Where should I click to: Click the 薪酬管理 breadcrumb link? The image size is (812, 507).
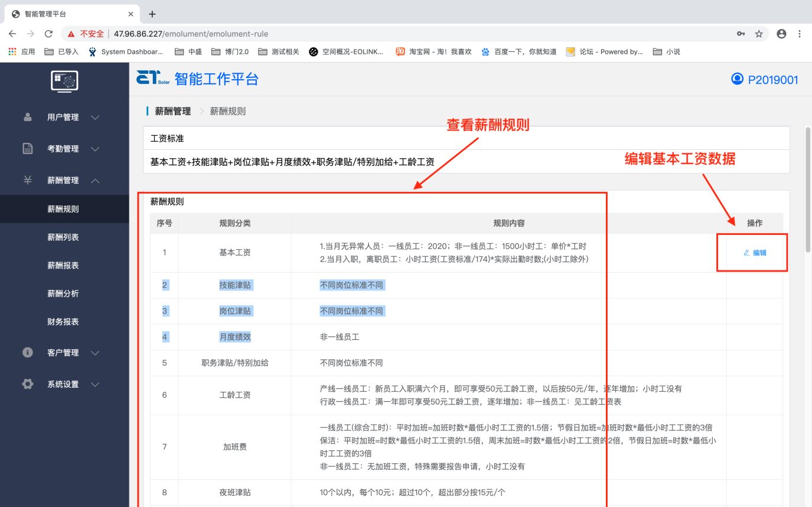pyautogui.click(x=172, y=111)
